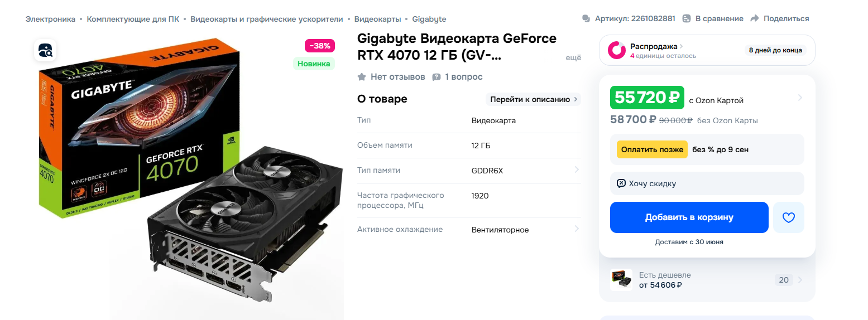Click the discount icon in Хочу скидку
This screenshot has height=320, width=868.
[x=621, y=183]
